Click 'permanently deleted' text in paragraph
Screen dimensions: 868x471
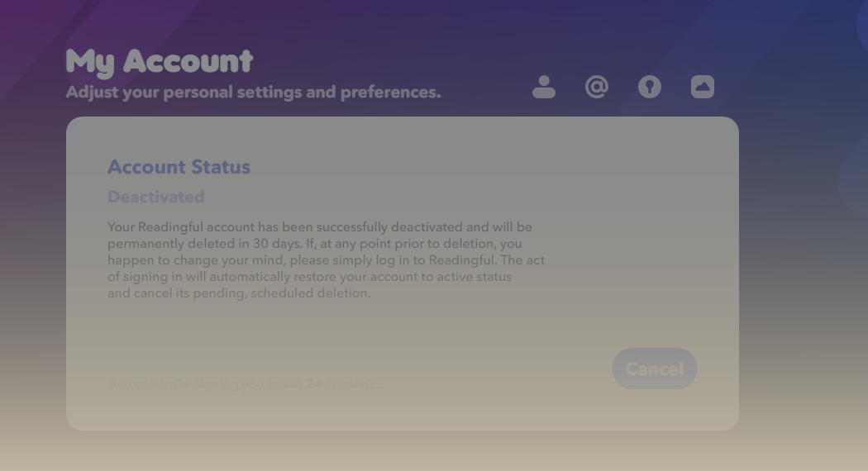172,244
